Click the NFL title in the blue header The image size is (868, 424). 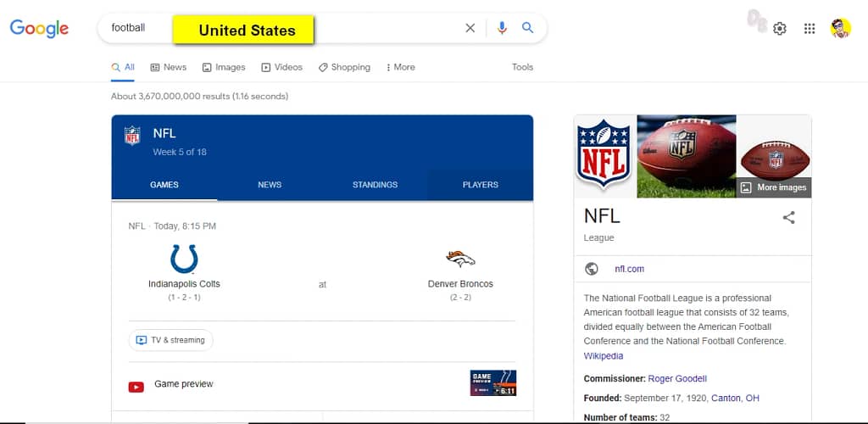[164, 133]
